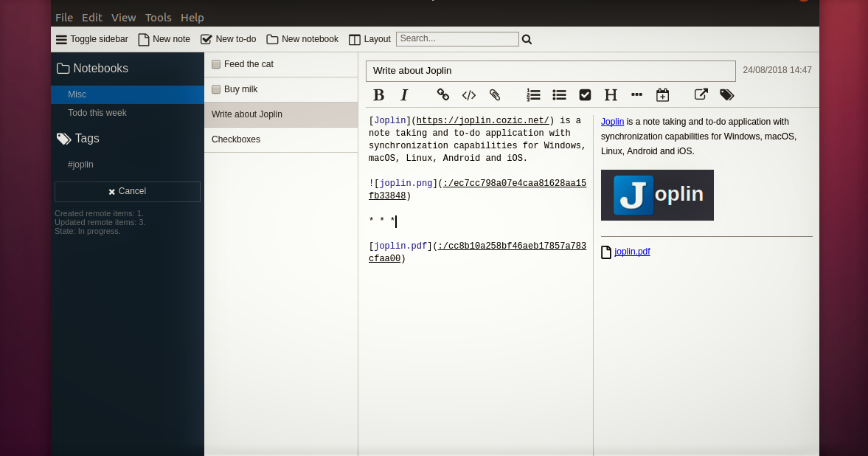Insert bulleted list from editor toolbar
Screen dimensions: 868x456
[559, 94]
